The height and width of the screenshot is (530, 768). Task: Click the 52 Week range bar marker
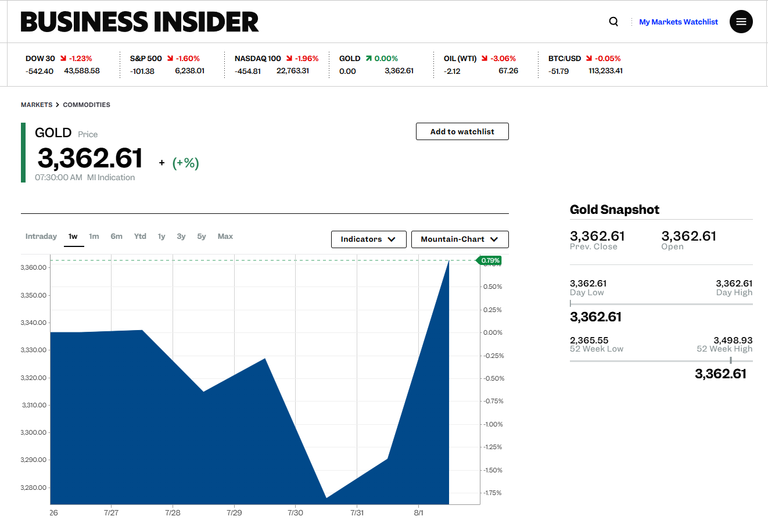(x=730, y=361)
